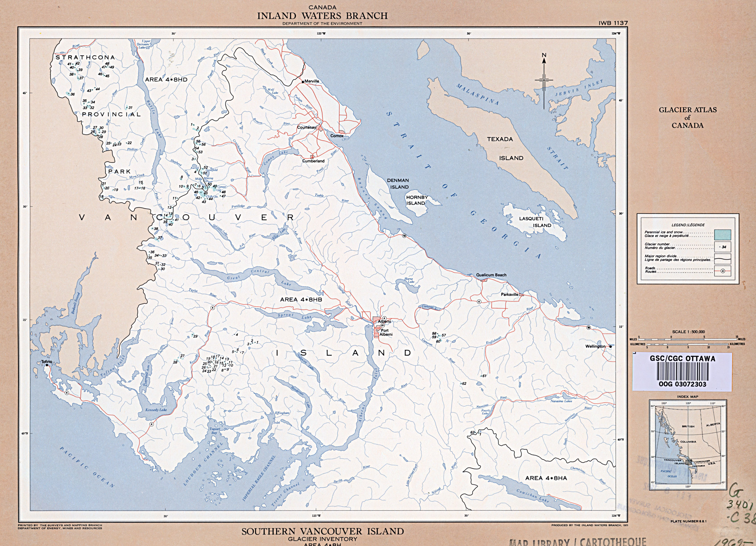Click the MALASPINA strait label
Viewport: 756px width, 546px height.
[477, 94]
